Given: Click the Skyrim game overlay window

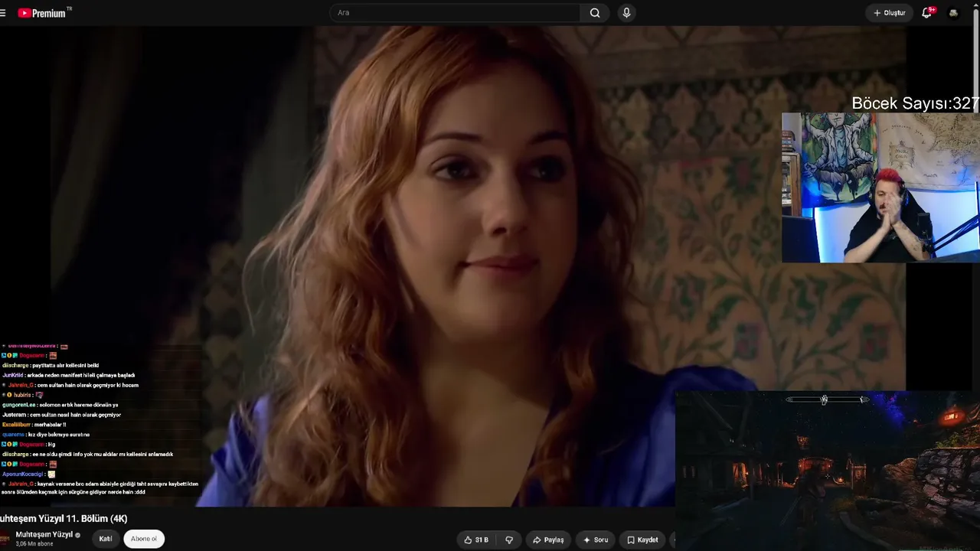Looking at the screenshot, I should point(828,471).
